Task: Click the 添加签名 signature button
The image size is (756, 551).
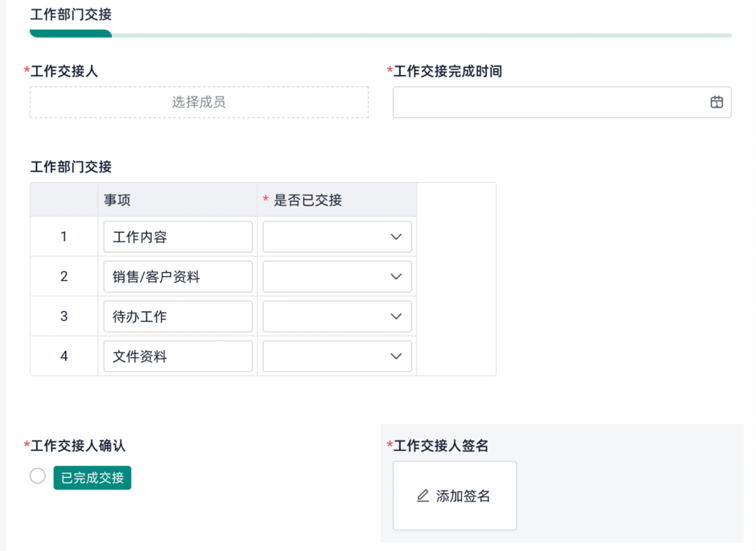Action: click(455, 496)
